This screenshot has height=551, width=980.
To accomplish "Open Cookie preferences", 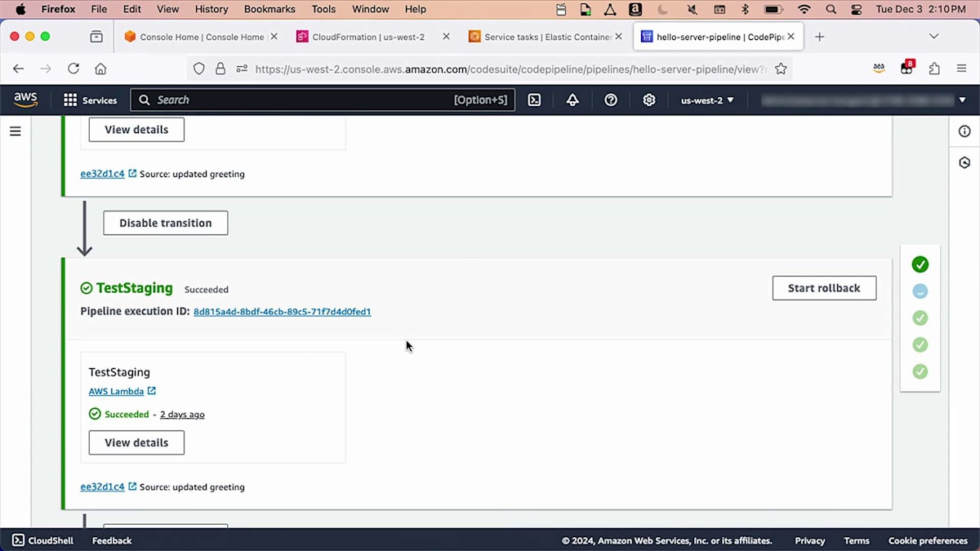I will (x=928, y=540).
